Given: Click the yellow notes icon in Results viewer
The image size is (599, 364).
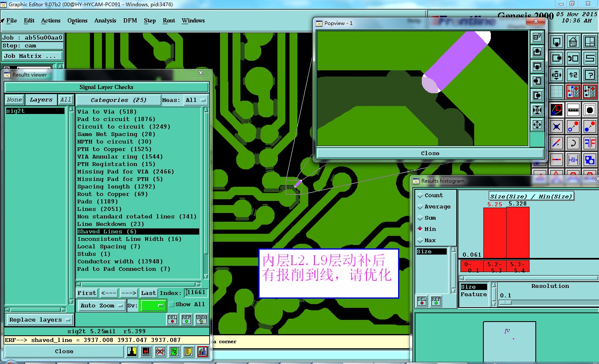Looking at the screenshot, I should (188, 352).
